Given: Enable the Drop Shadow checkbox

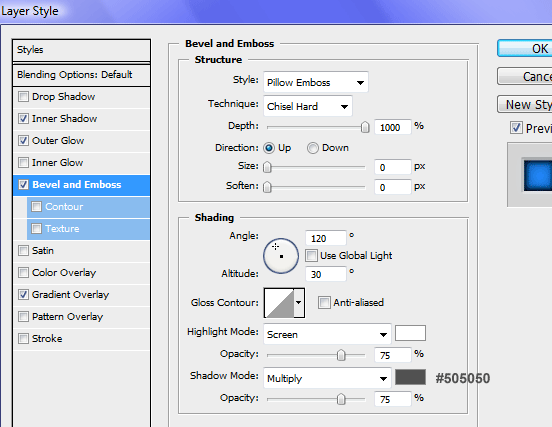Looking at the screenshot, I should coord(23,96).
